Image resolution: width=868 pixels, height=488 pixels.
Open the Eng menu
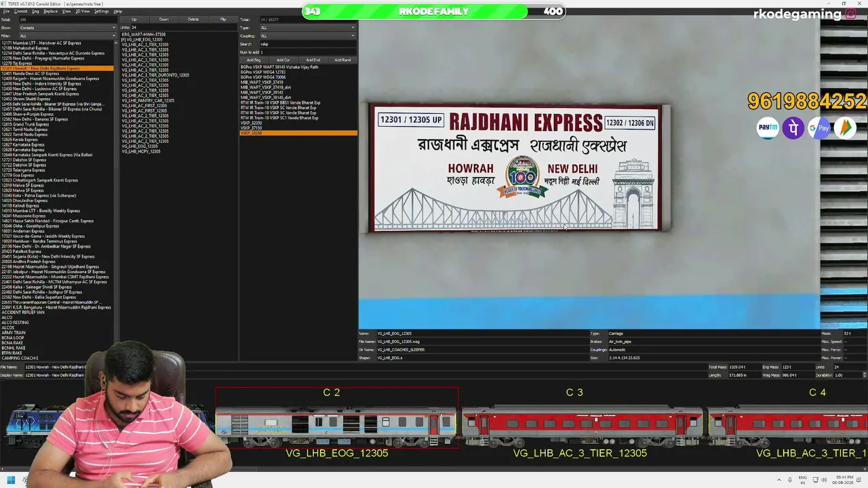[x=35, y=12]
